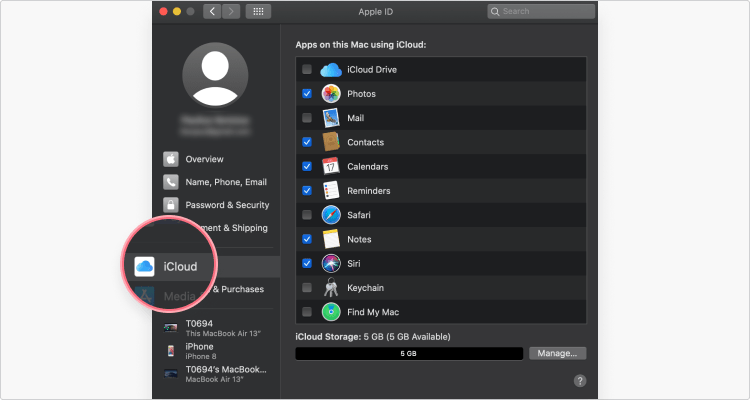
Task: Select iCloud in the sidebar
Action: point(180,267)
